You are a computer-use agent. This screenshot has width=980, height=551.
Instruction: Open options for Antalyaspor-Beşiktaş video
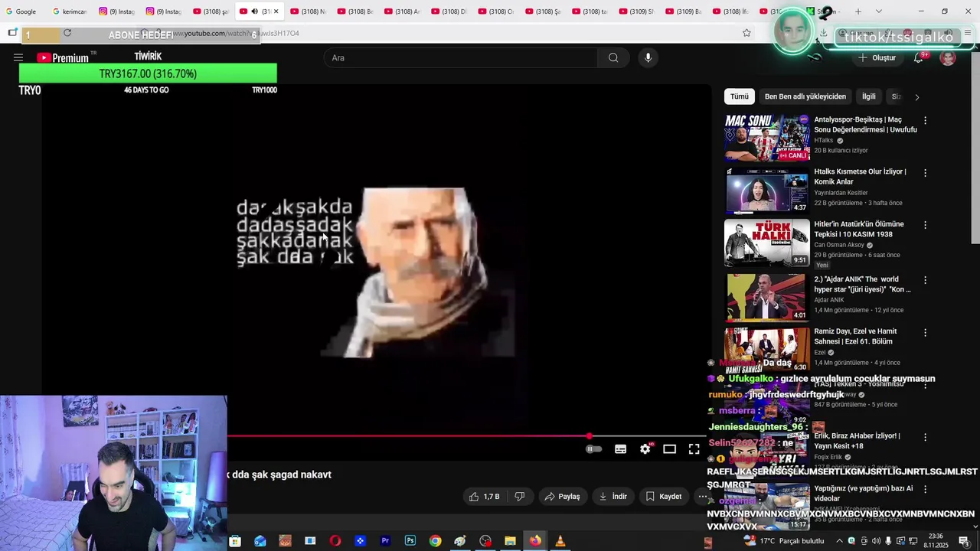pos(925,121)
